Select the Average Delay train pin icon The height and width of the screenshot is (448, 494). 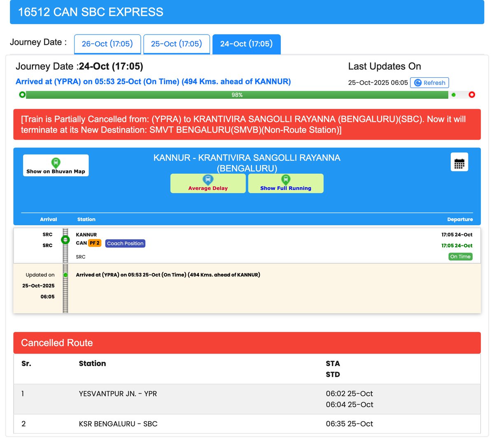click(x=207, y=179)
